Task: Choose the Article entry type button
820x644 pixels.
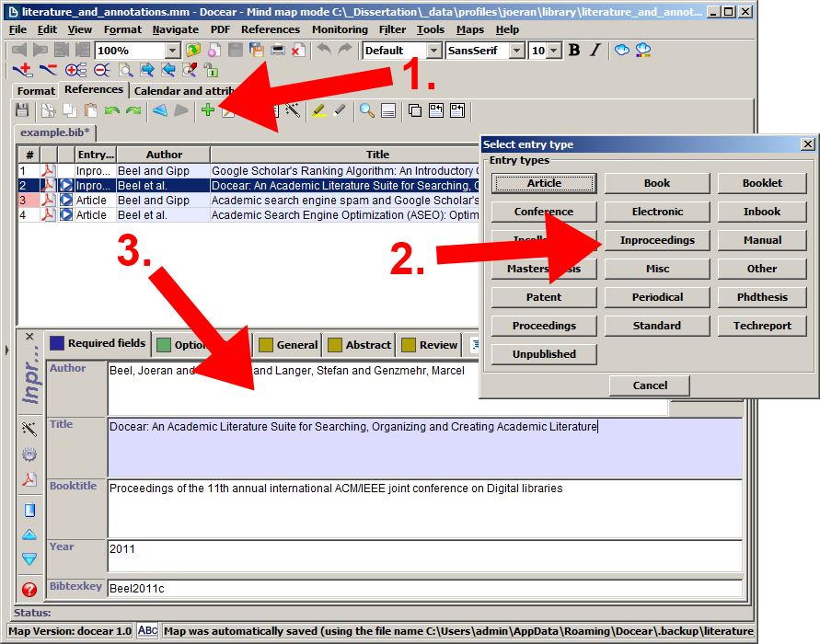Action: tap(544, 183)
